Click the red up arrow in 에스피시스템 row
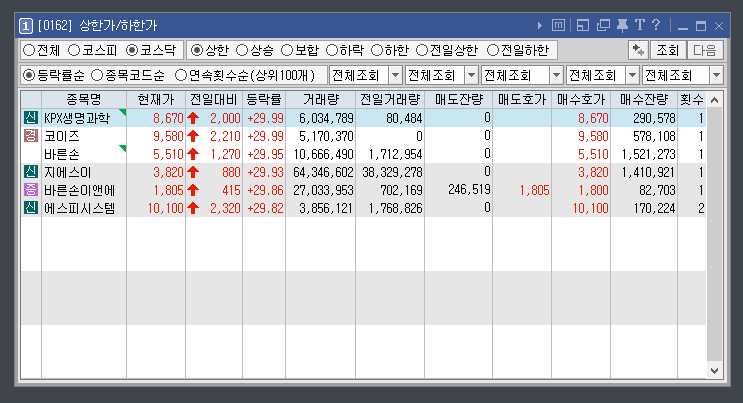 point(193,208)
